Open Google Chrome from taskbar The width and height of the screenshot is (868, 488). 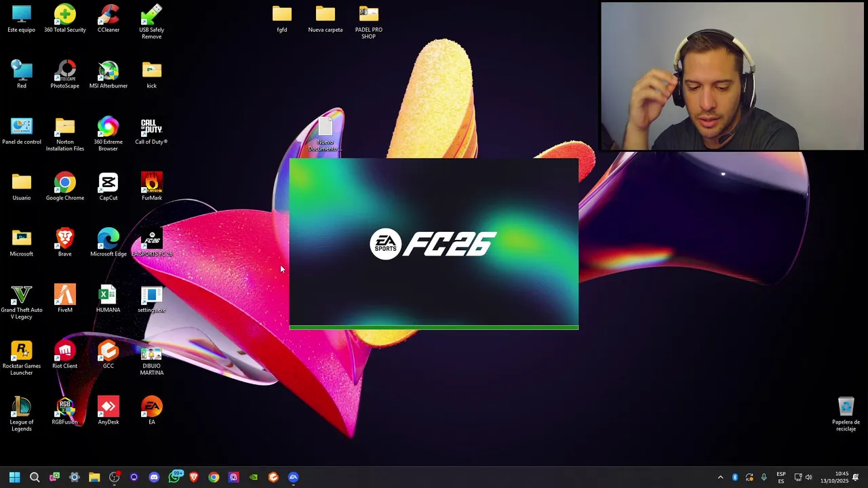(x=214, y=477)
